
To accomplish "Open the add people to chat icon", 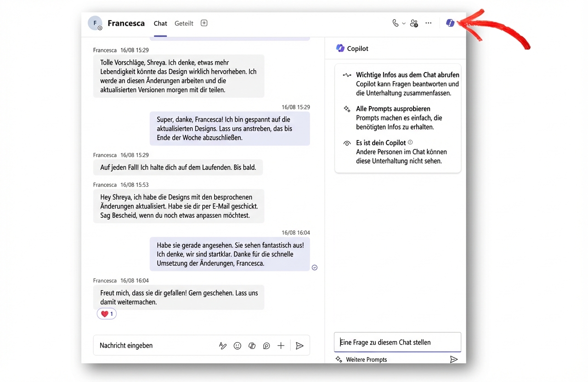I will pyautogui.click(x=414, y=22).
